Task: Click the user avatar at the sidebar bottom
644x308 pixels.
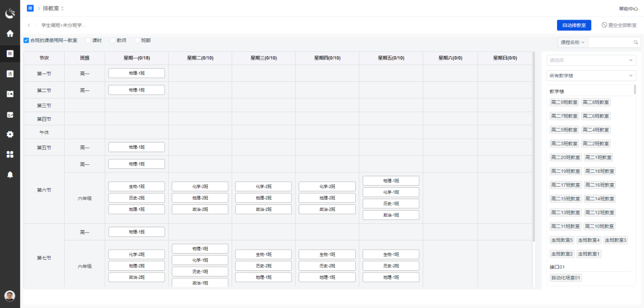Action: click(10, 295)
